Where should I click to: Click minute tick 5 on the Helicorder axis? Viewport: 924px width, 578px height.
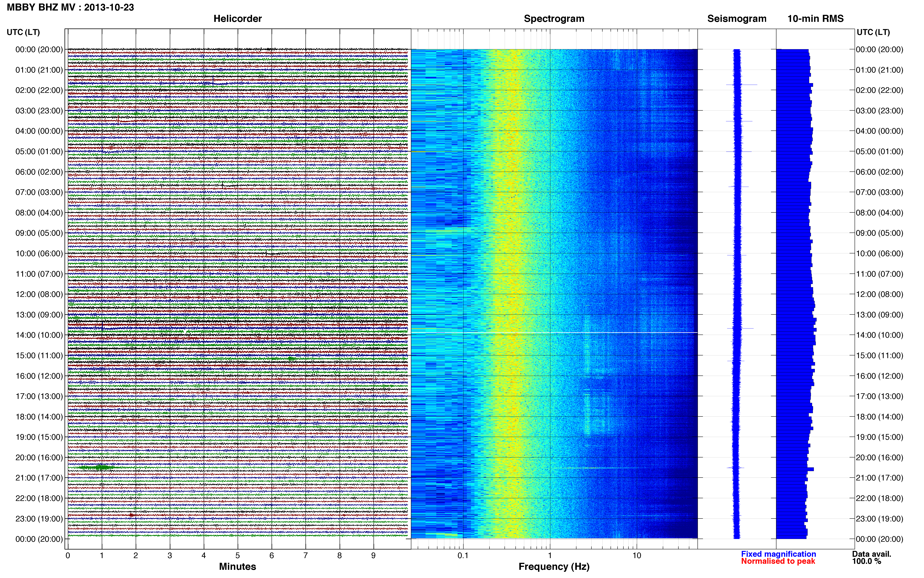238,555
